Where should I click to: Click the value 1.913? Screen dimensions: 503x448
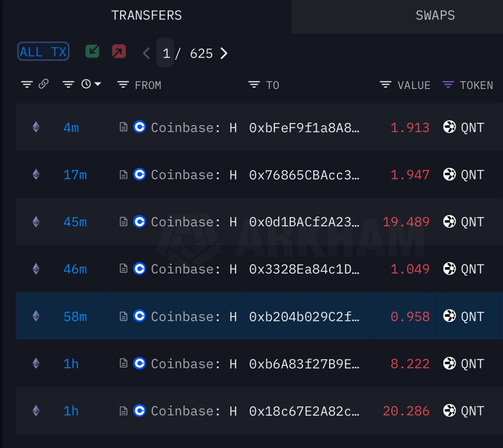pyautogui.click(x=410, y=128)
